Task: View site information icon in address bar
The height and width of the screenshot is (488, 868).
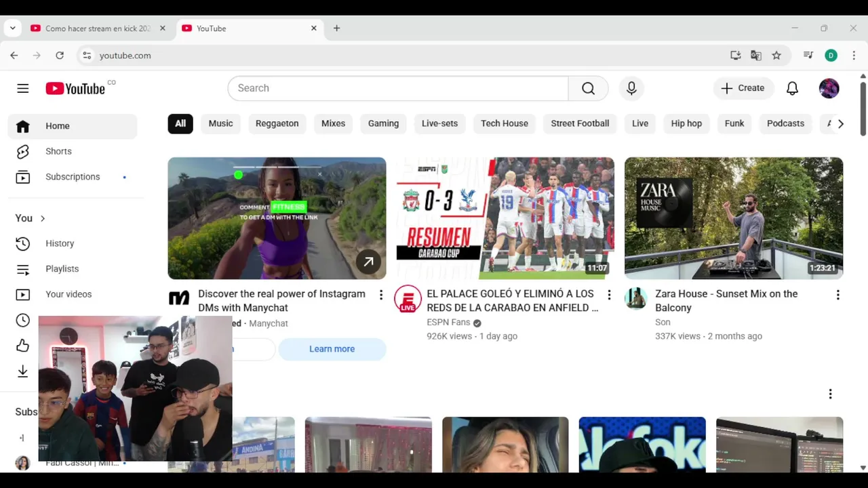Action: [87, 56]
